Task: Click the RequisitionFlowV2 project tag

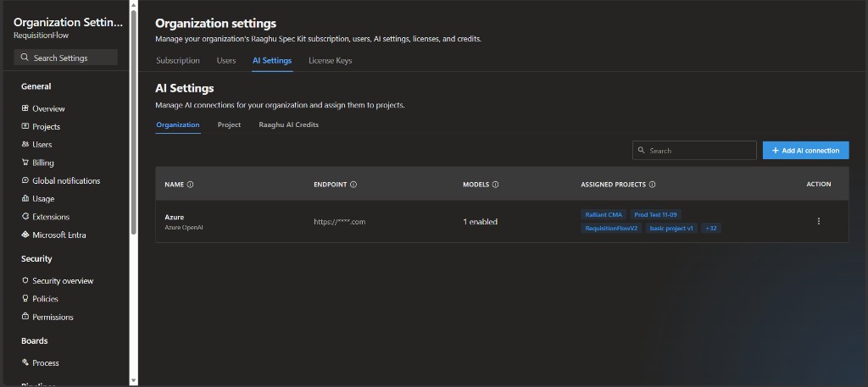Action: tap(611, 228)
